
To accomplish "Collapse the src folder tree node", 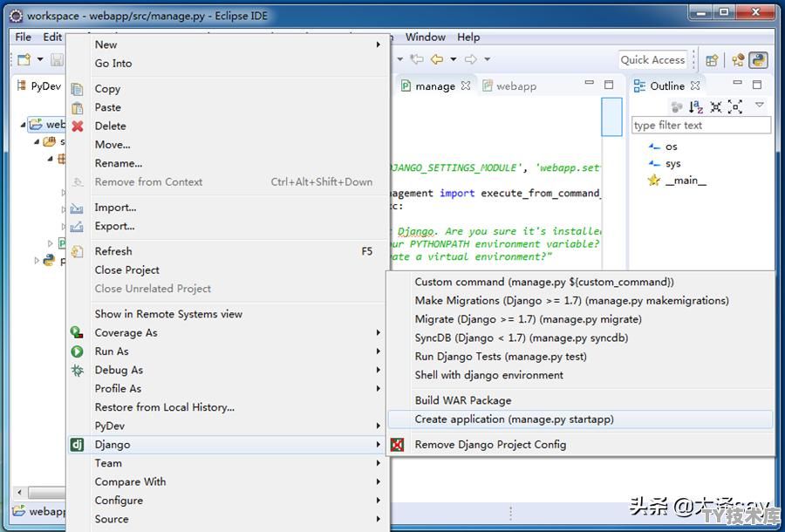I will 37,142.
